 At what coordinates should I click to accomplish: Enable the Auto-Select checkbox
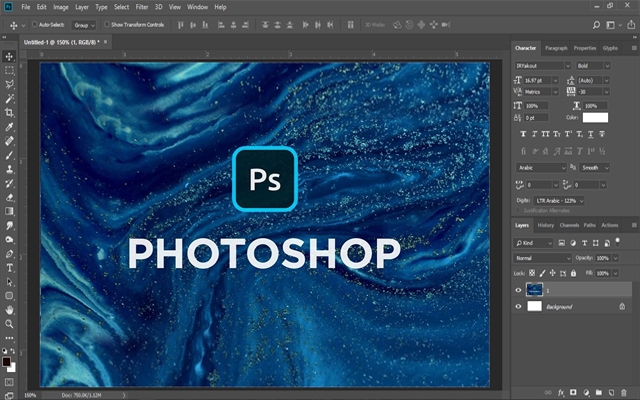pos(34,24)
